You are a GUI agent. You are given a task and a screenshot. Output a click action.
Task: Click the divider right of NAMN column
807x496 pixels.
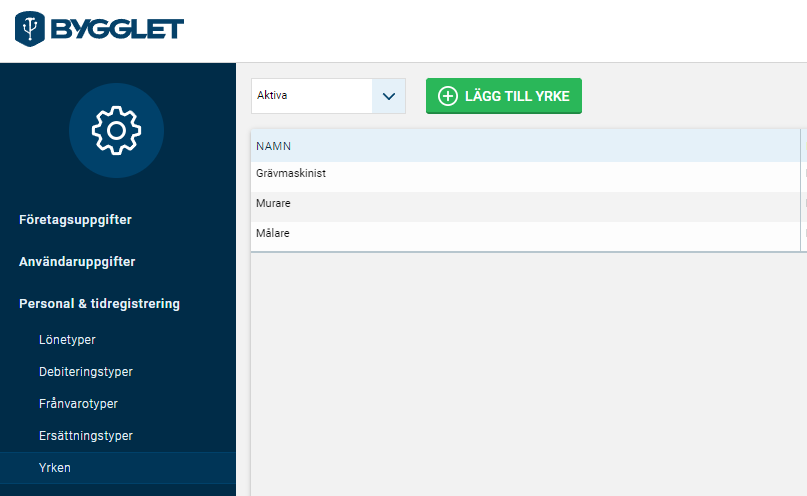801,146
